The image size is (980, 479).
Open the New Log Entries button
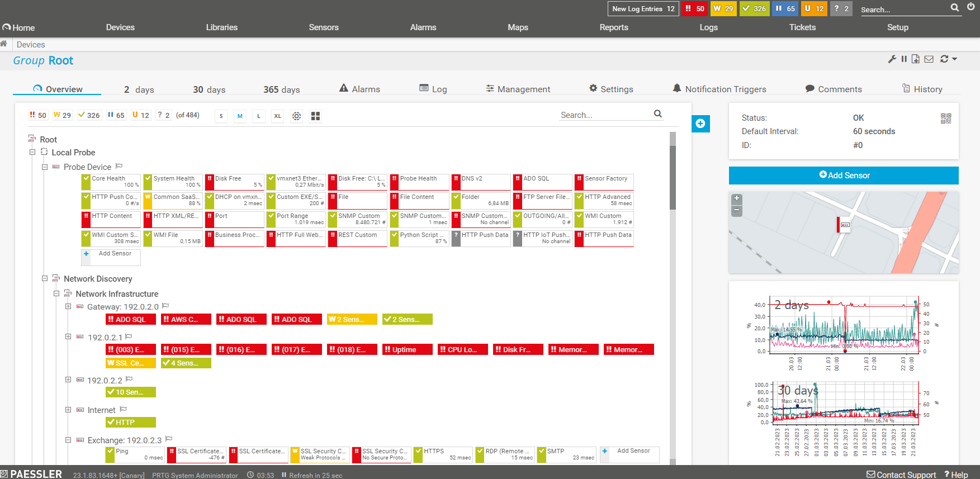(x=643, y=9)
